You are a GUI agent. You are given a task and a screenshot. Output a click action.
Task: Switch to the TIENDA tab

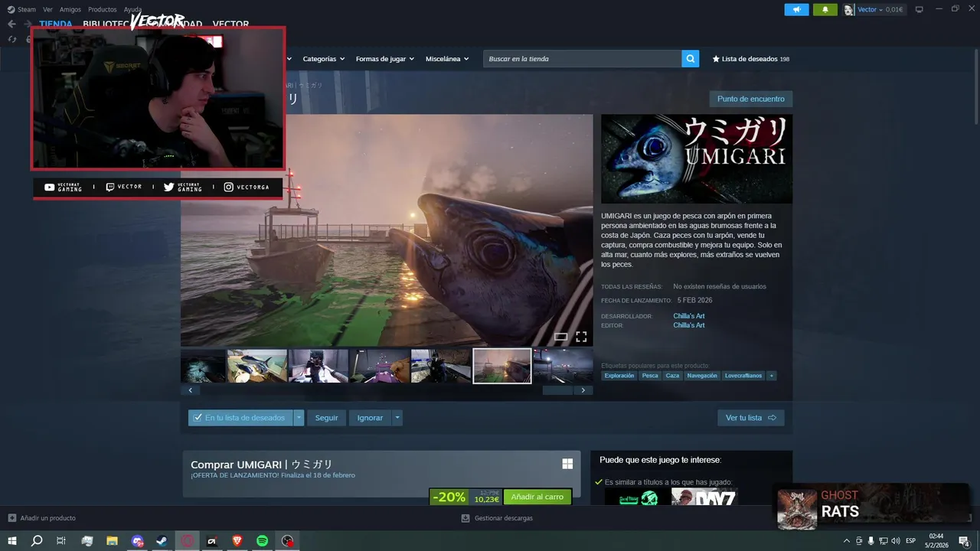(56, 24)
